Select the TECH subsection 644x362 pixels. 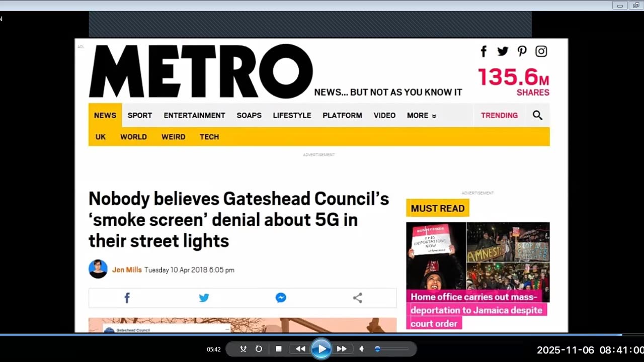pyautogui.click(x=209, y=137)
